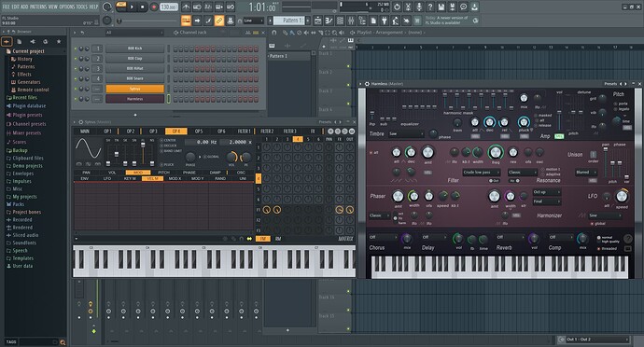Click the microphone one-click recording icon

(419, 7)
